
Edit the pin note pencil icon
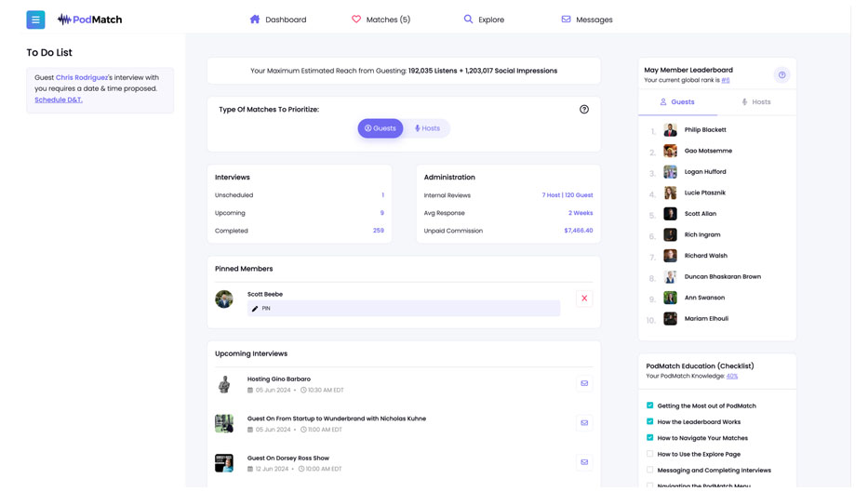(x=255, y=309)
